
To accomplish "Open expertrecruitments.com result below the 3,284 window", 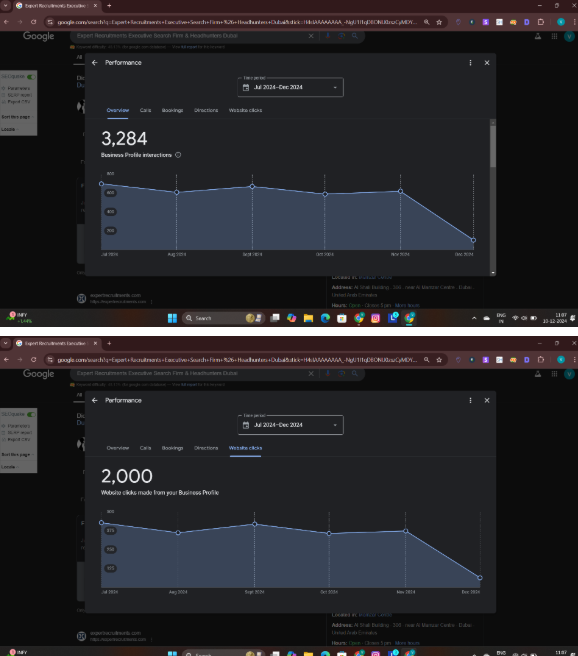I will [115, 295].
